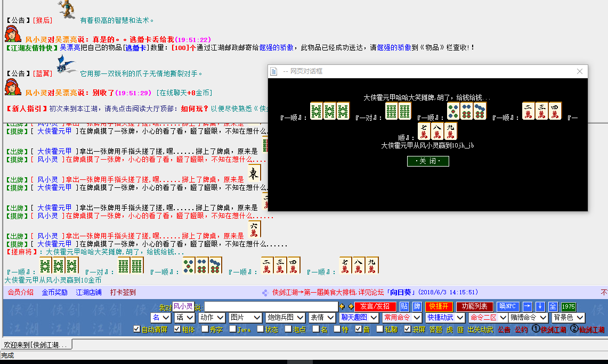Open the 话 dropdown
This screenshot has height=364, width=608.
click(x=184, y=318)
